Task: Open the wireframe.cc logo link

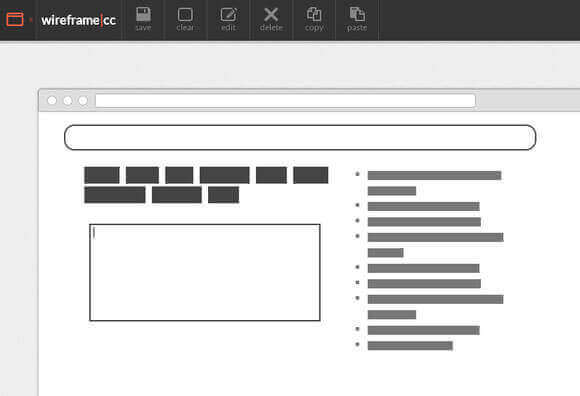Action: coord(79,20)
